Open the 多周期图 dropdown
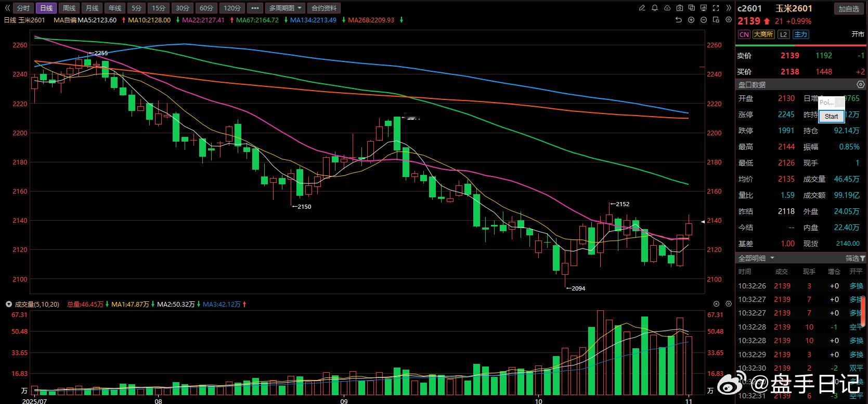Screen dimensions: 868x404 285,8
